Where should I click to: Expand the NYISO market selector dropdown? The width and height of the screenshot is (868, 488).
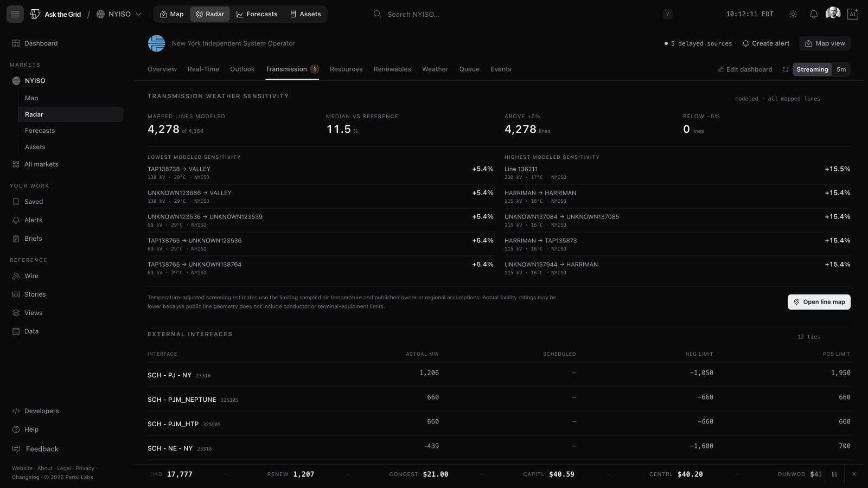119,14
